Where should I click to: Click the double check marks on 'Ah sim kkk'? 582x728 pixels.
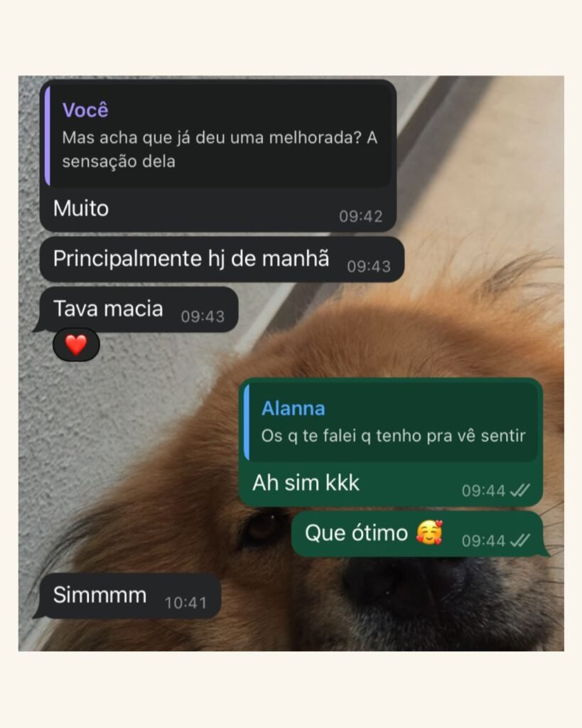point(519,491)
